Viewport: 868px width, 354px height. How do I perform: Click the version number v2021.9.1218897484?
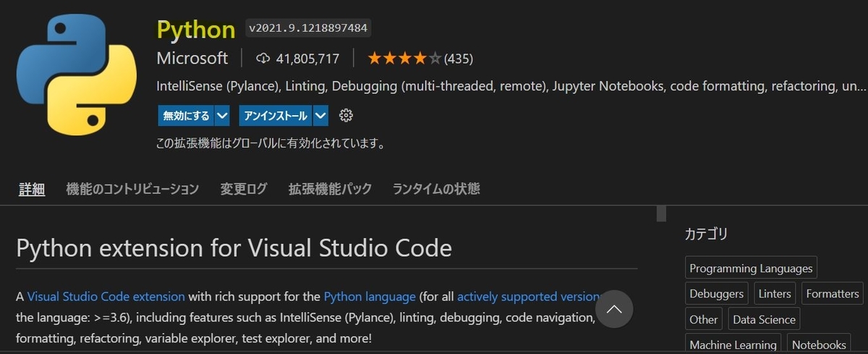tap(308, 28)
